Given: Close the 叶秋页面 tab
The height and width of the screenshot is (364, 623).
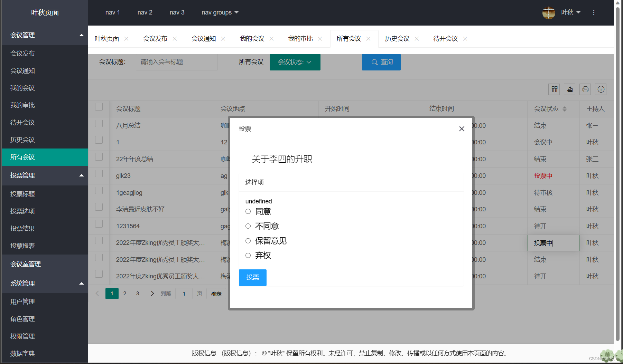Looking at the screenshot, I should click(x=127, y=39).
